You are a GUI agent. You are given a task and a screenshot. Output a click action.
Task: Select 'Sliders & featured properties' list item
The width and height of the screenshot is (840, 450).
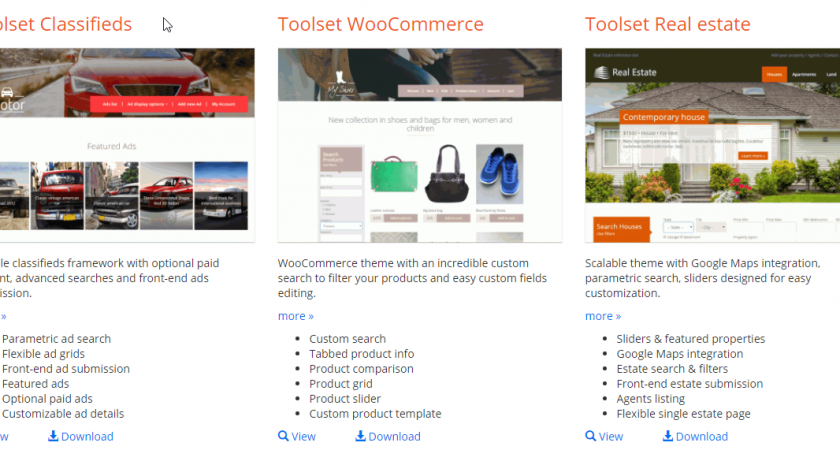click(x=691, y=339)
